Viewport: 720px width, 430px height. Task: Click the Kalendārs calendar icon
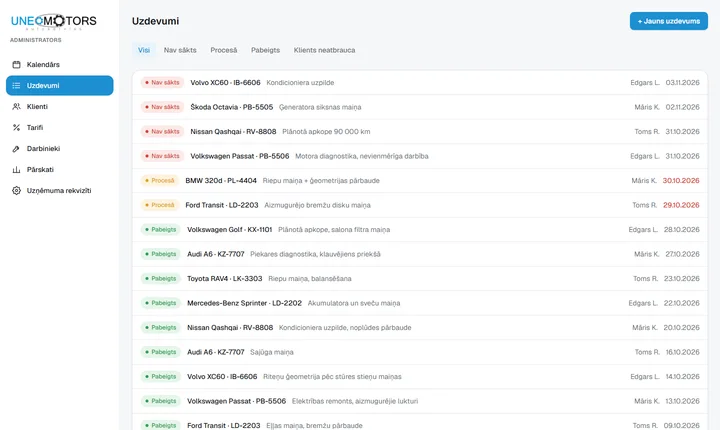17,65
